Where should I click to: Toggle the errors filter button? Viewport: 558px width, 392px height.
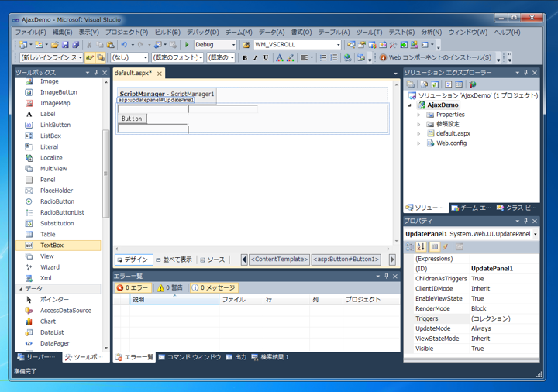click(133, 287)
